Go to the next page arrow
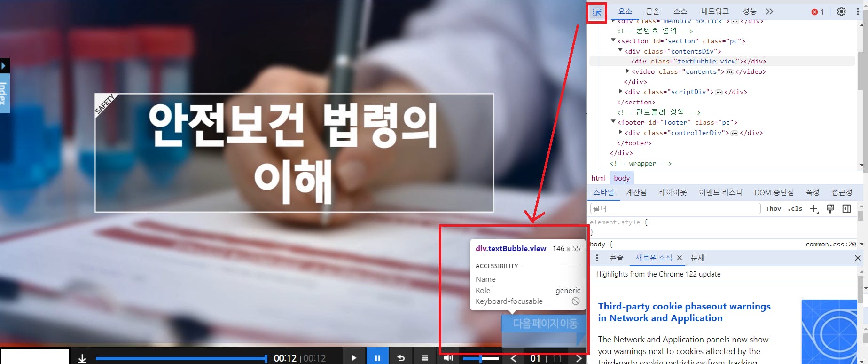The height and width of the screenshot is (364, 868). click(x=579, y=358)
